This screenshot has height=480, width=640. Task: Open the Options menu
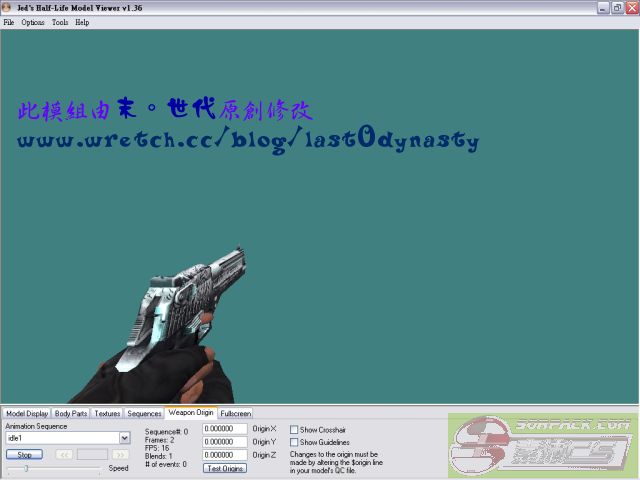[33, 22]
